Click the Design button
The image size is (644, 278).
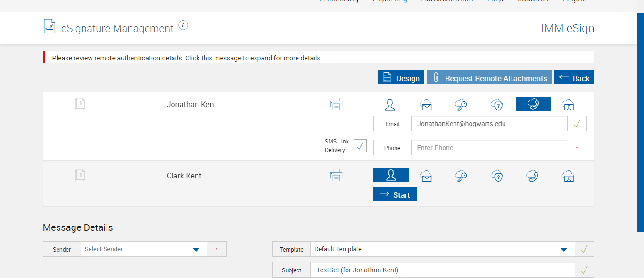[x=401, y=78]
